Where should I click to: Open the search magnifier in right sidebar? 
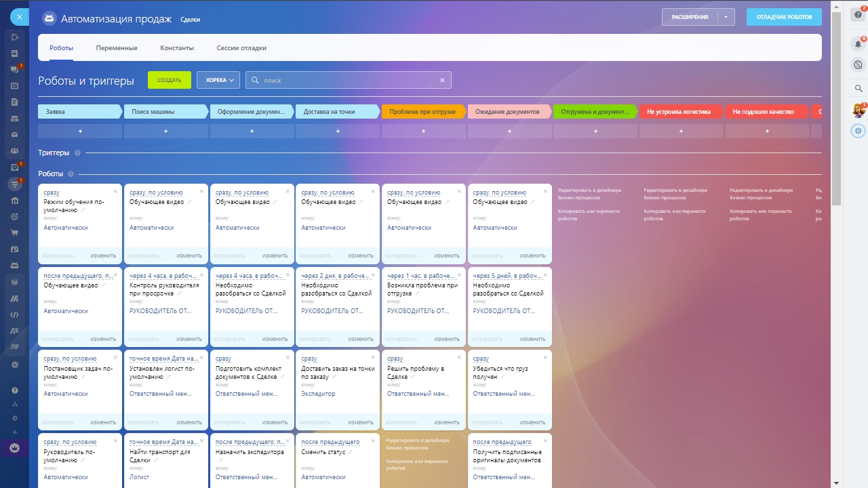[x=858, y=88]
